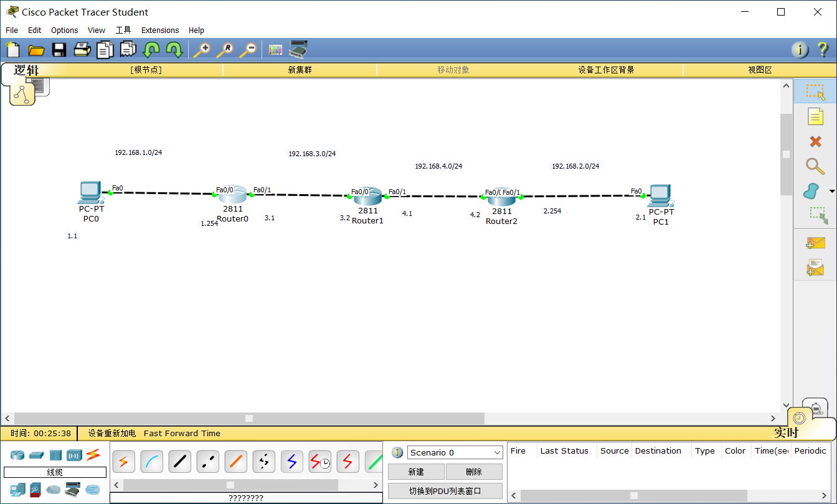Viewport: 837px width, 504px height.
Task: Click the 删除 scenario button
Action: (x=474, y=472)
